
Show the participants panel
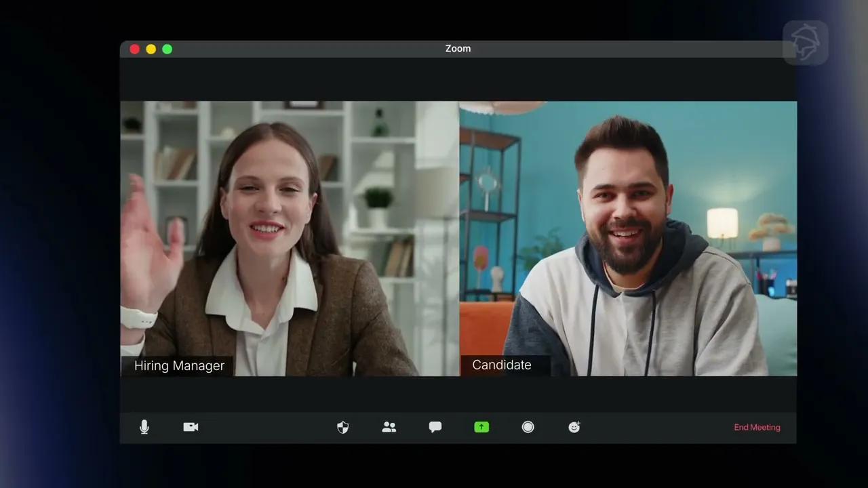coord(389,427)
